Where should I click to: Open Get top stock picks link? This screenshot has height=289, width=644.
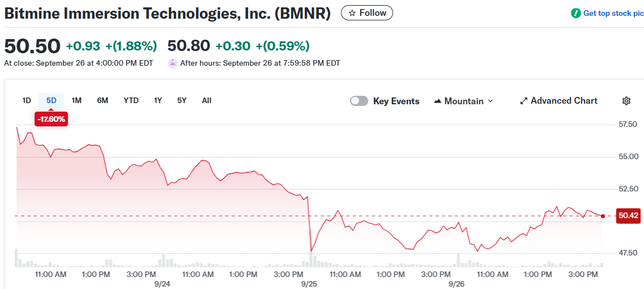pos(613,13)
